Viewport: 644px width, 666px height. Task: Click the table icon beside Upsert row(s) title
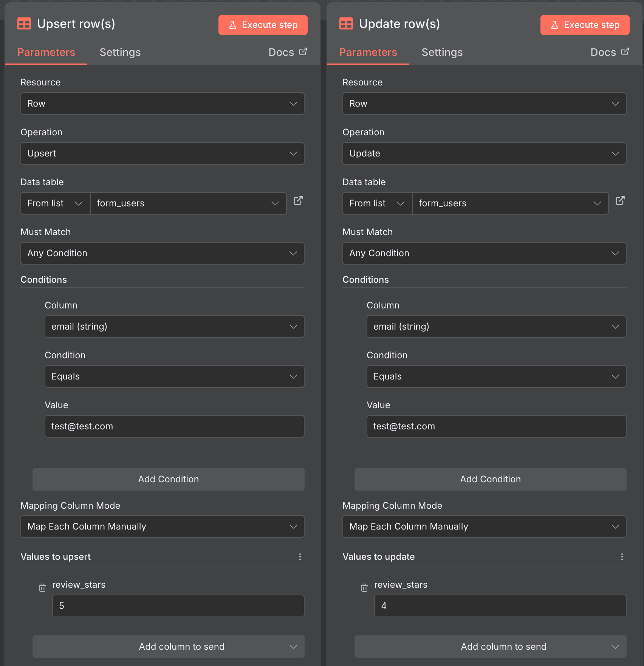click(x=24, y=23)
